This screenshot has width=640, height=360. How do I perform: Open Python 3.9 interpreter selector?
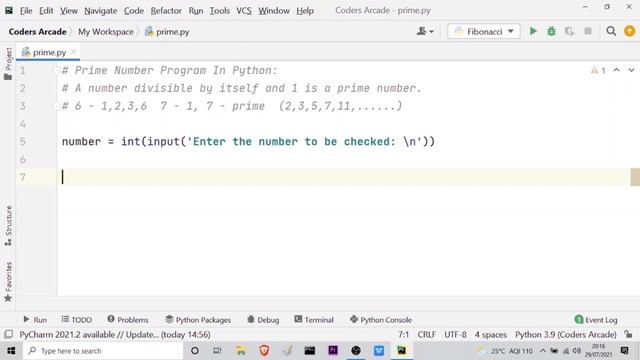point(565,334)
